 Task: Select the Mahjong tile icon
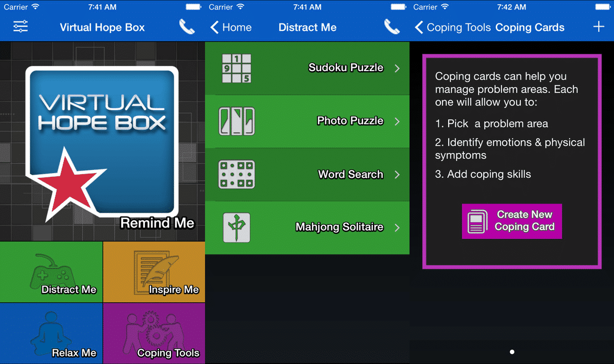(x=236, y=227)
